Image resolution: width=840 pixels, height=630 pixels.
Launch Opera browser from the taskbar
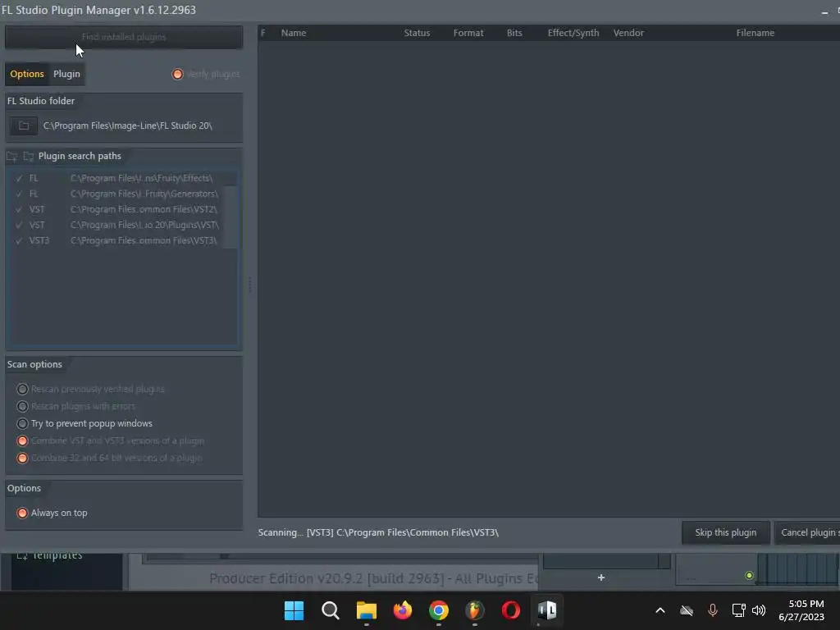pos(511,610)
